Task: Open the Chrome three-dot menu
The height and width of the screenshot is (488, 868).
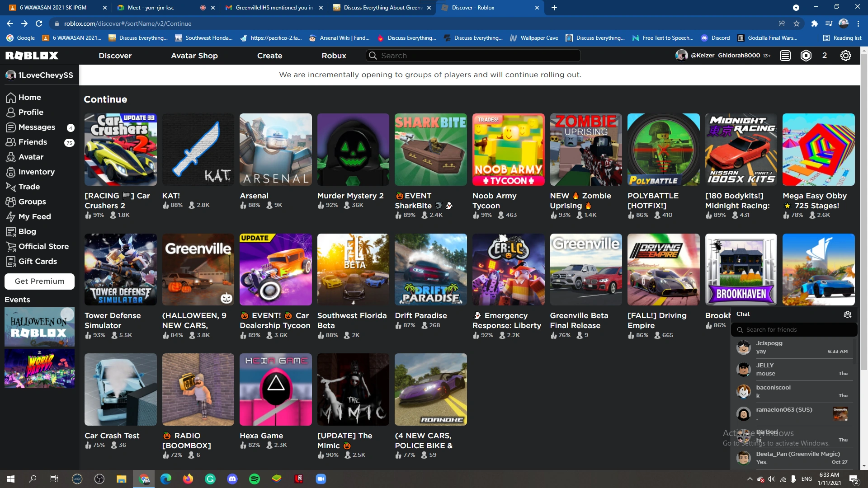Action: [859, 23]
